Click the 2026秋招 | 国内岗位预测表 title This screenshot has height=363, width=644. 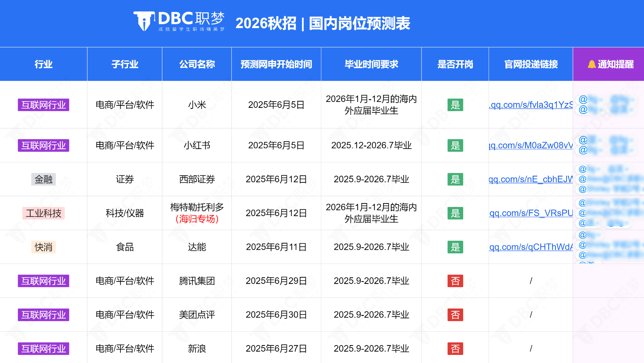click(x=323, y=23)
